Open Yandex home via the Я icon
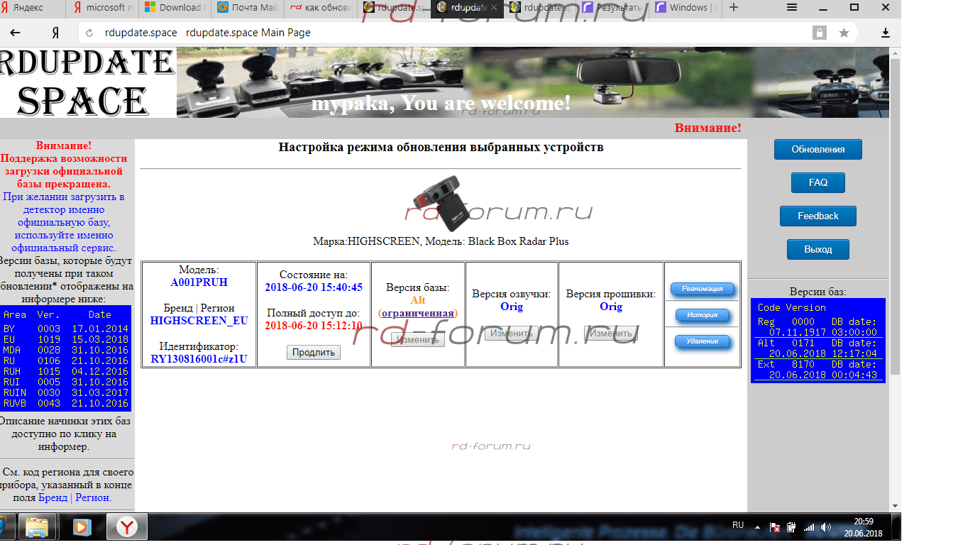This screenshot has height=545, width=980. tap(55, 33)
